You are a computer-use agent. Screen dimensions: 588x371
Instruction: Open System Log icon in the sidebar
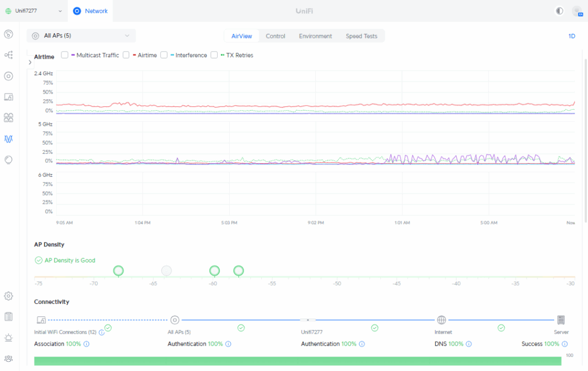(9, 316)
